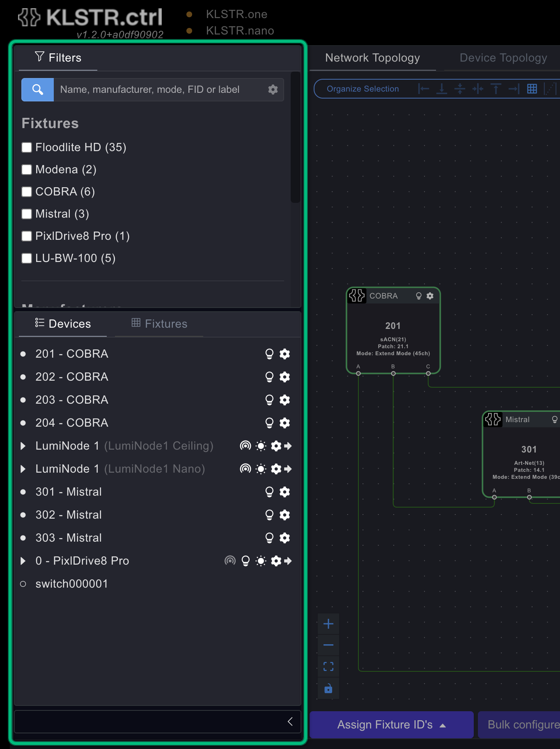The width and height of the screenshot is (560, 749).
Task: Click the Bulk configure button
Action: [x=519, y=725]
